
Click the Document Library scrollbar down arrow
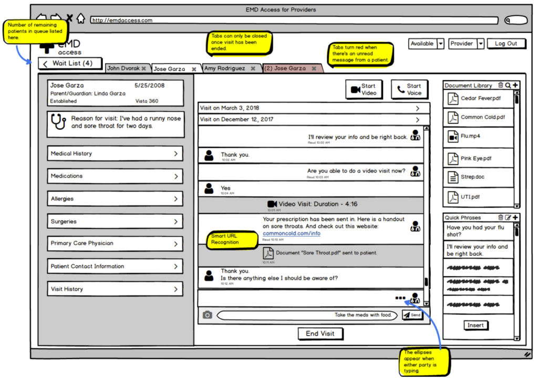pyautogui.click(x=517, y=206)
